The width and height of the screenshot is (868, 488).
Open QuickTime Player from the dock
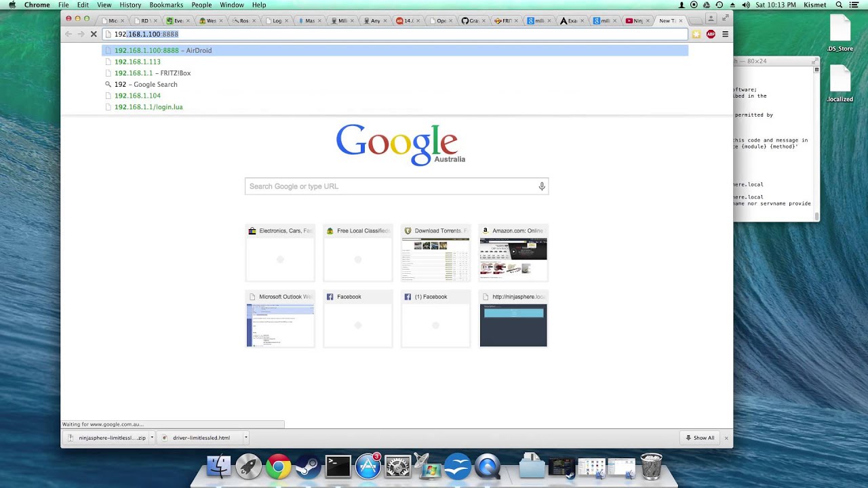(488, 466)
